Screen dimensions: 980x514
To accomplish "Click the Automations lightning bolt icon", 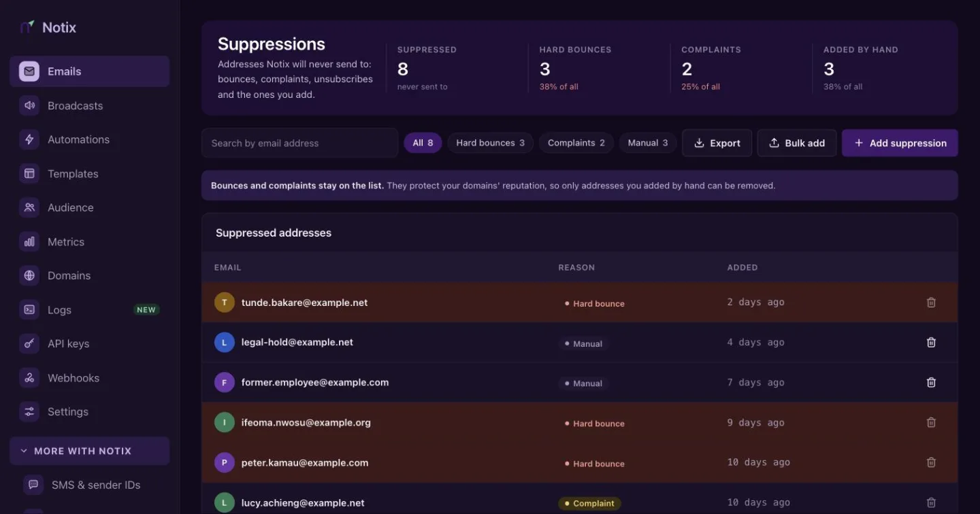I will click(29, 139).
